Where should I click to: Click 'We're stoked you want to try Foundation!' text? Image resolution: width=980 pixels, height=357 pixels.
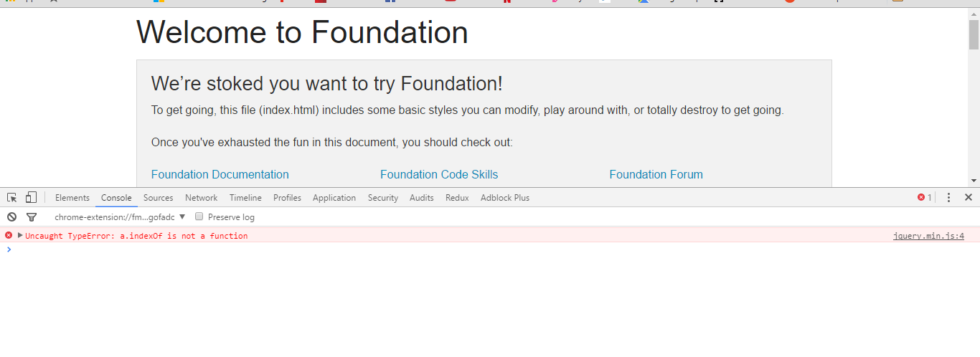pos(327,83)
